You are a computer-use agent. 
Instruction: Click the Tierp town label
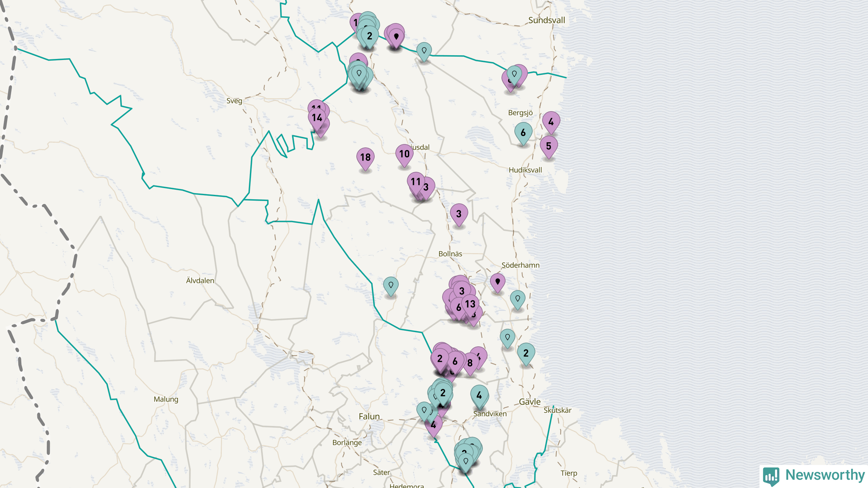pos(569,473)
